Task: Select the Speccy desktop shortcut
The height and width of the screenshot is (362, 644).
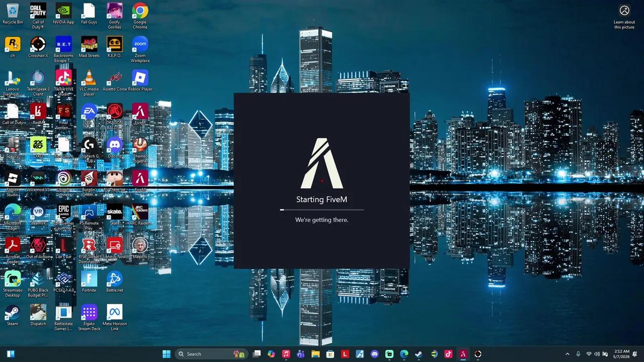Action: click(x=13, y=148)
